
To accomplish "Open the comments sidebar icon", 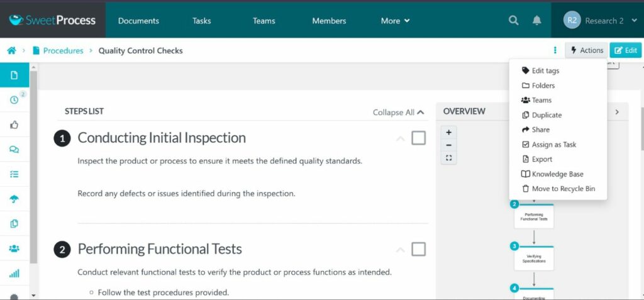I will (x=14, y=149).
